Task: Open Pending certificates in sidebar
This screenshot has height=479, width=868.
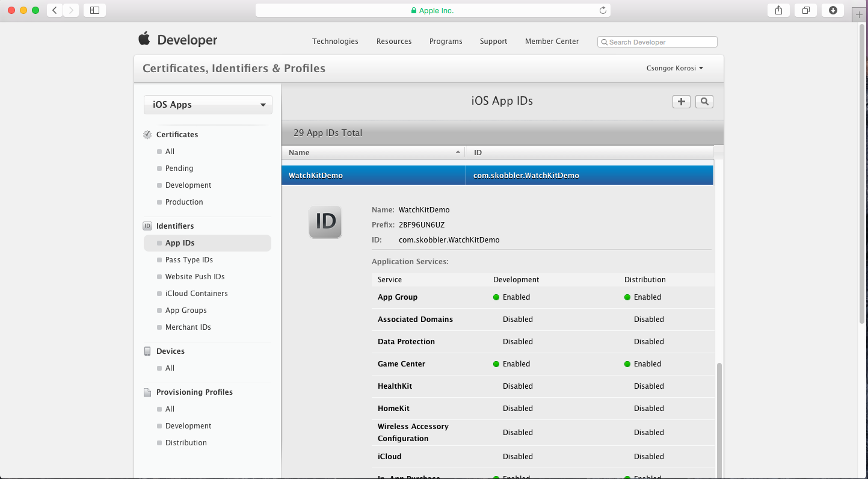Action: (179, 168)
